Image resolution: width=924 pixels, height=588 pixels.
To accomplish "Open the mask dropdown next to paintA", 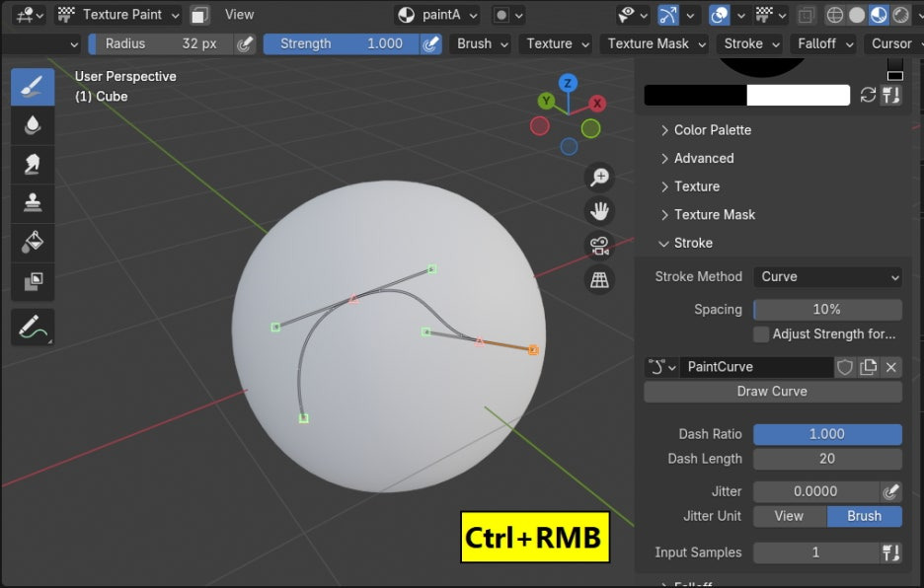I will (x=508, y=15).
